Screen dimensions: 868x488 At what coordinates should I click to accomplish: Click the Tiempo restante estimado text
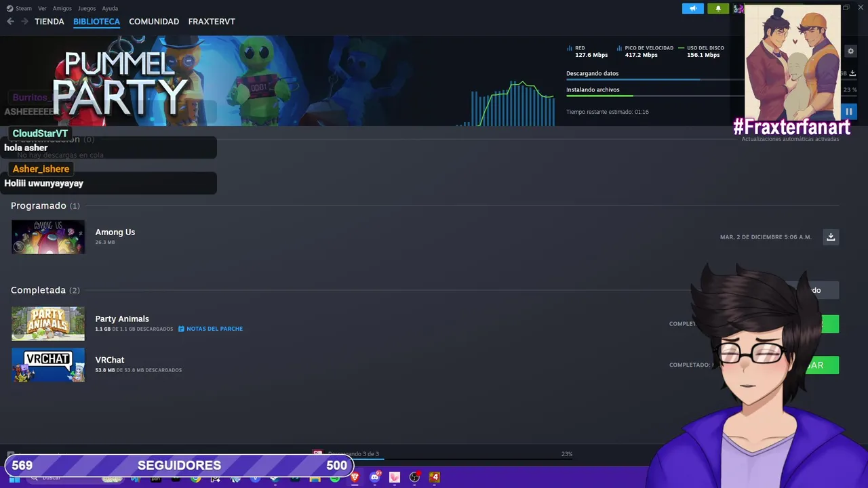tap(608, 112)
